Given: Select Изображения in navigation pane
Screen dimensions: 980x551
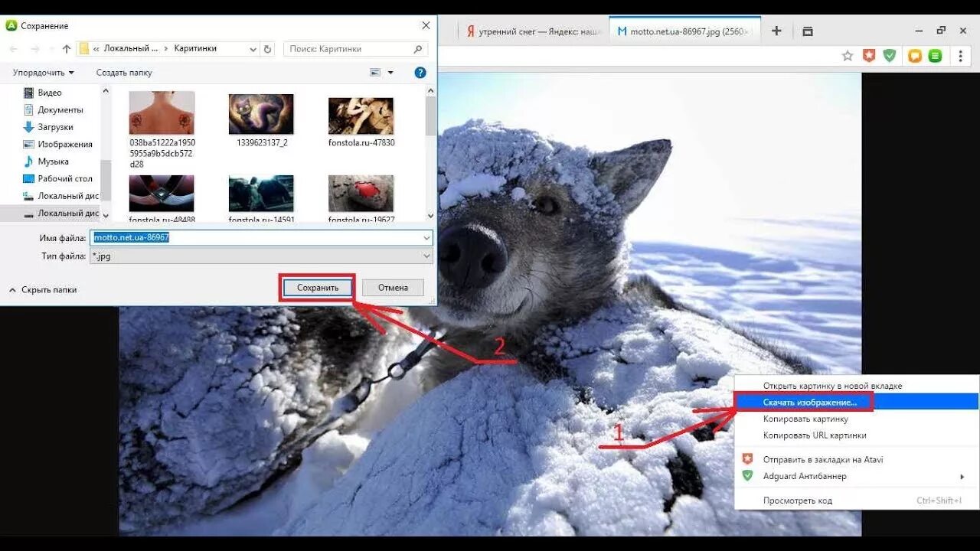Looking at the screenshot, I should click(65, 144).
